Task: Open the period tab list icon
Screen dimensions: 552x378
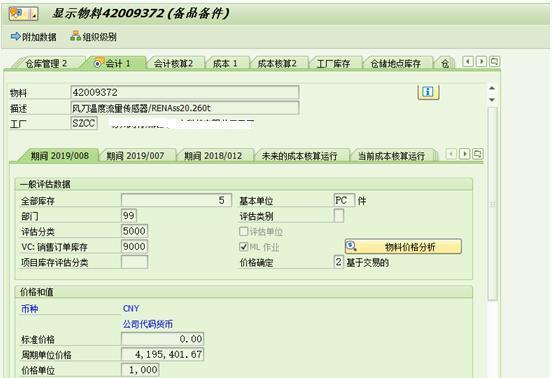Action: click(x=478, y=154)
